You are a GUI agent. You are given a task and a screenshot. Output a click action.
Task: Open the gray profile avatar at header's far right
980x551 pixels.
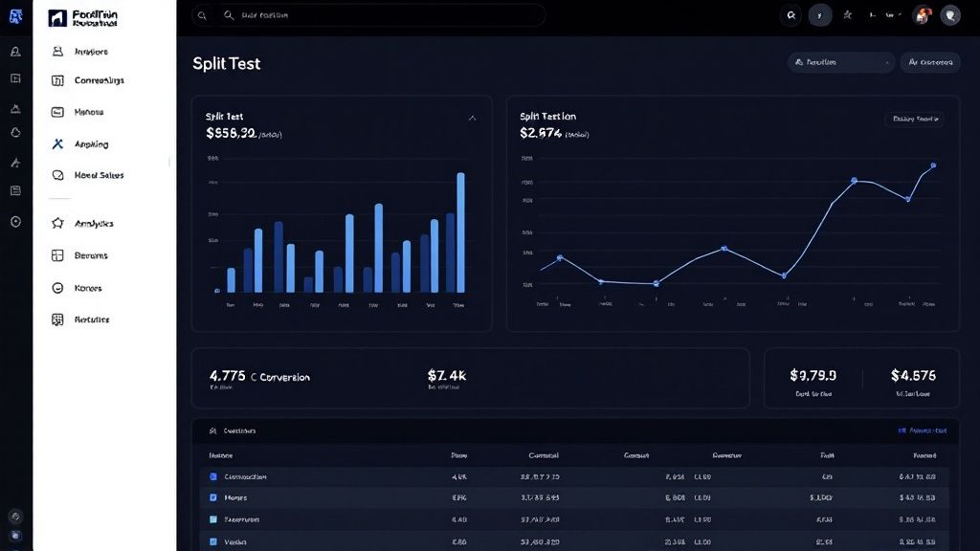click(x=950, y=15)
